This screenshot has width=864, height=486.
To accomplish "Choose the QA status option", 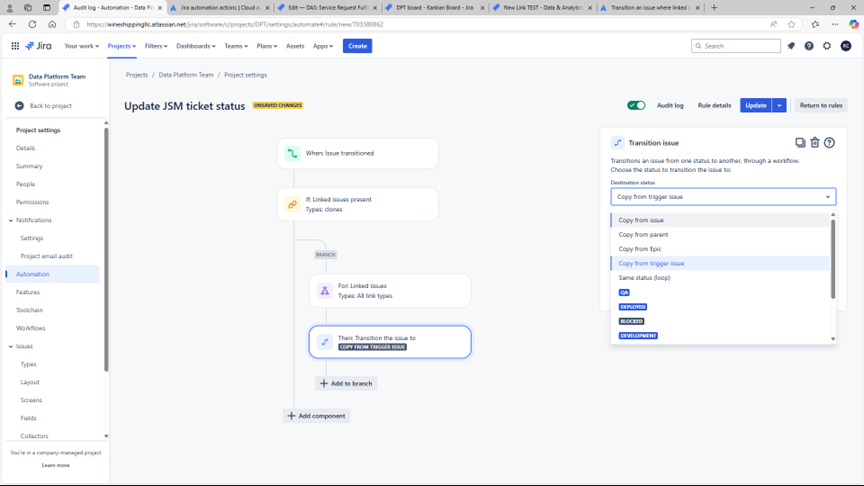I will tap(624, 293).
